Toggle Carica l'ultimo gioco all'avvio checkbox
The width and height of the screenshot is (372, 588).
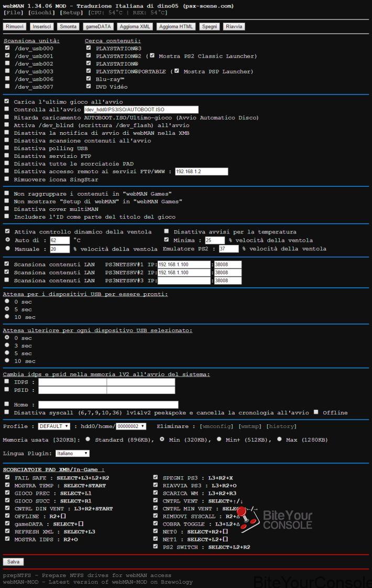[x=7, y=101]
